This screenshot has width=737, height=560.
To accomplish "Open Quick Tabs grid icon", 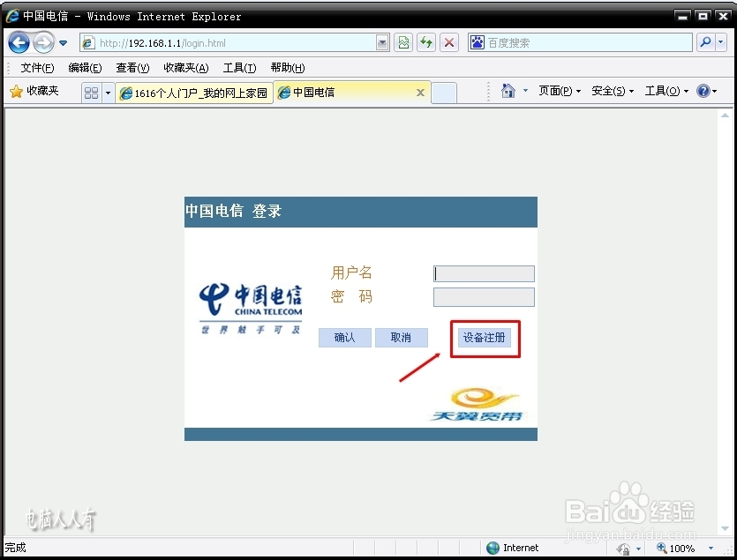I will [88, 92].
